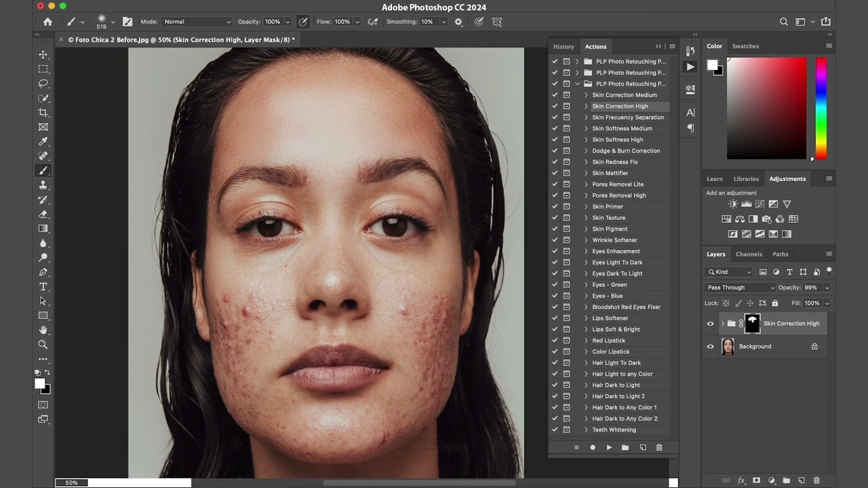This screenshot has height=488, width=868.
Task: Pick a color in the color field
Action: [x=766, y=108]
